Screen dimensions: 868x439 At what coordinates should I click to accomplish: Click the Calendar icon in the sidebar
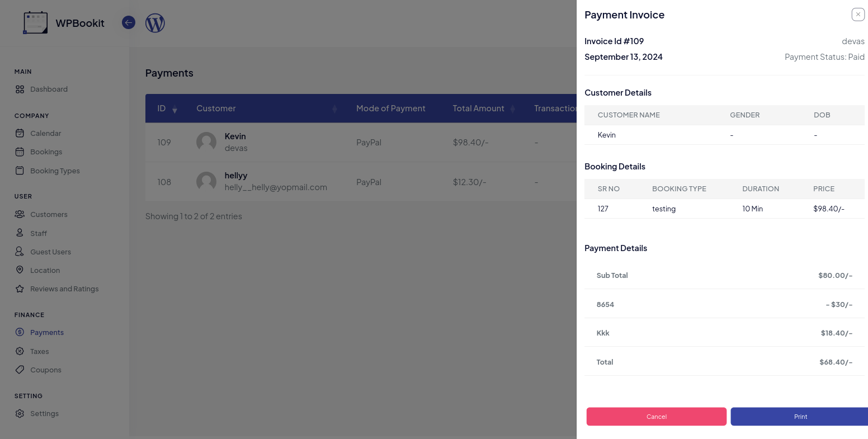(x=20, y=133)
